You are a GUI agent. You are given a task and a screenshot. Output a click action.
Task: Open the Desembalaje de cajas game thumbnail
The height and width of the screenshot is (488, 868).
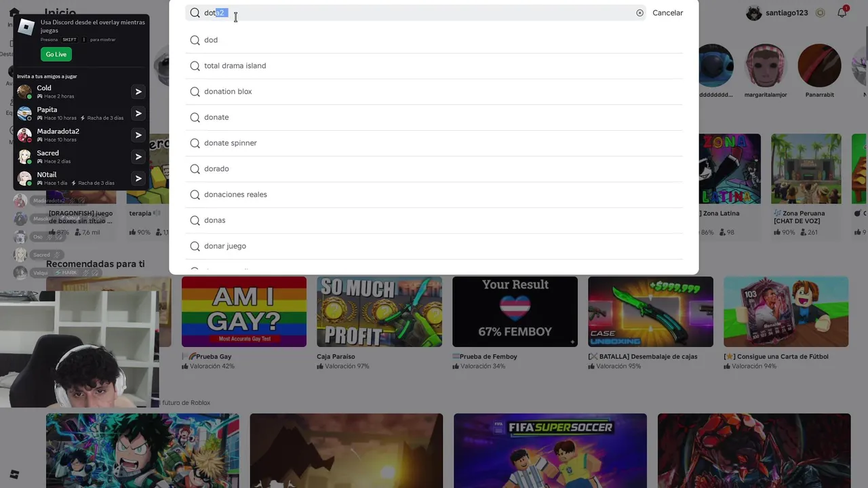(650, 312)
